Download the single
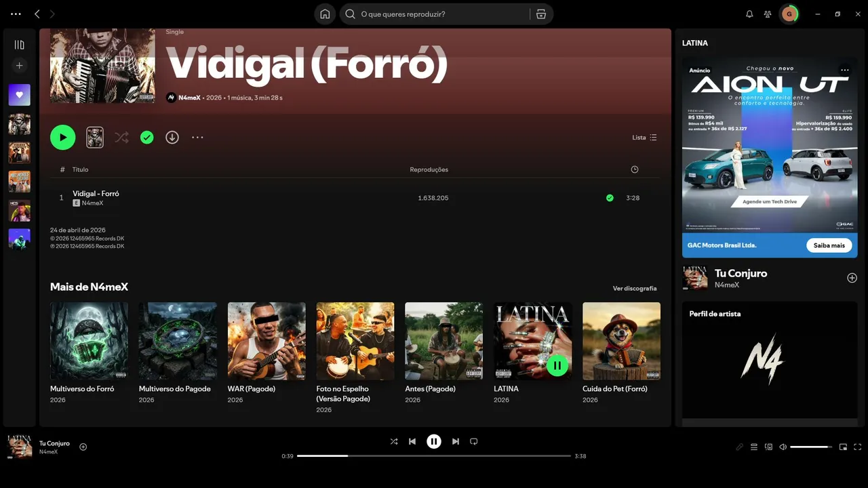The image size is (868, 488). click(172, 138)
